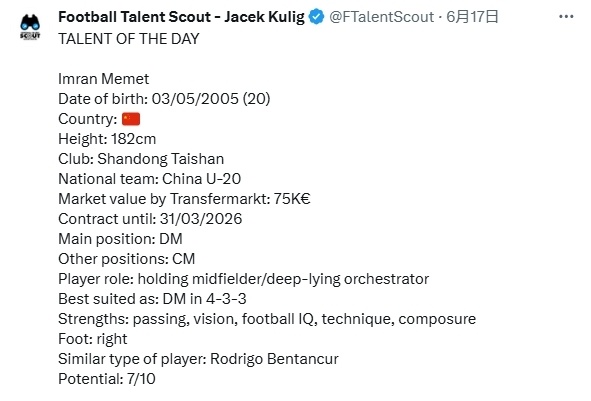Screen dimensions: 591x401
Task: Click the TALENT OF THE DAY heading text
Action: (129, 39)
